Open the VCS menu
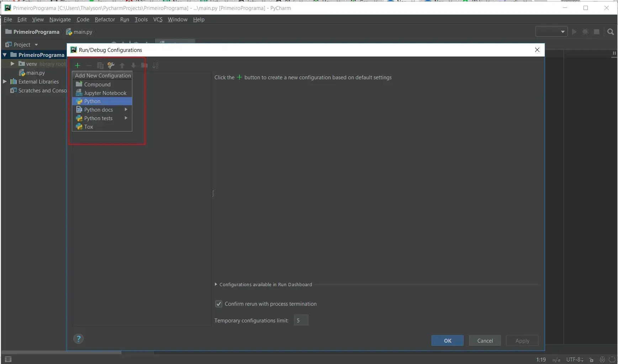Screen dimensions: 618x364 (158, 19)
